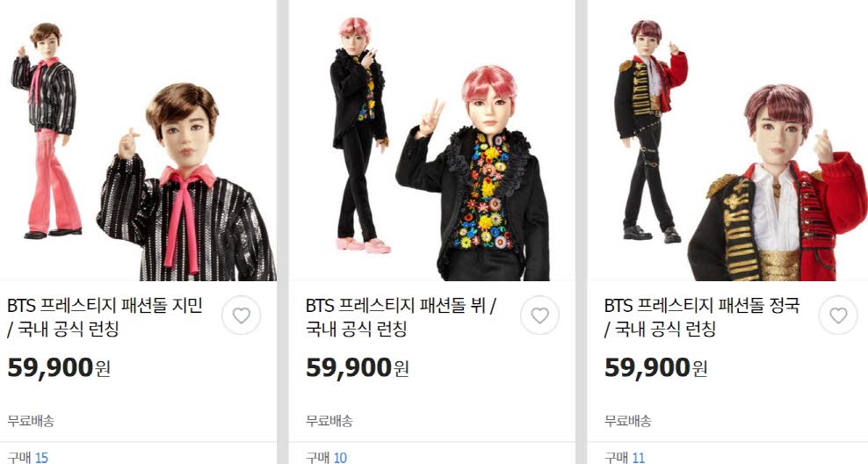Favorite the Jimin doll with heart icon
The width and height of the screenshot is (868, 464).
click(241, 315)
